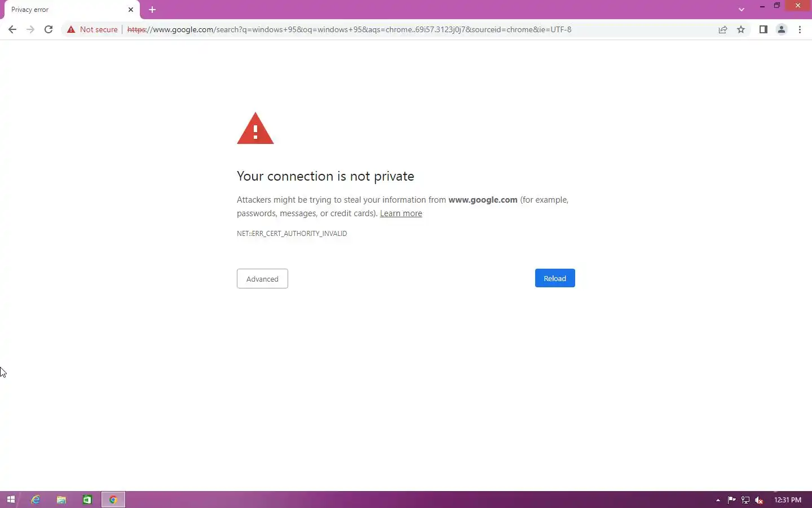Expand the tab search dropdown chevron
This screenshot has width=812, height=508.
[x=742, y=10]
